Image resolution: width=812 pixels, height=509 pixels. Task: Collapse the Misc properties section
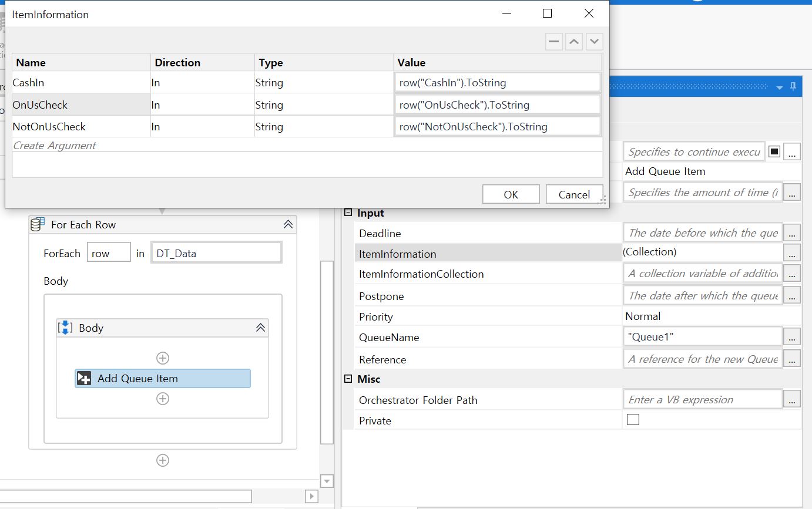click(348, 379)
